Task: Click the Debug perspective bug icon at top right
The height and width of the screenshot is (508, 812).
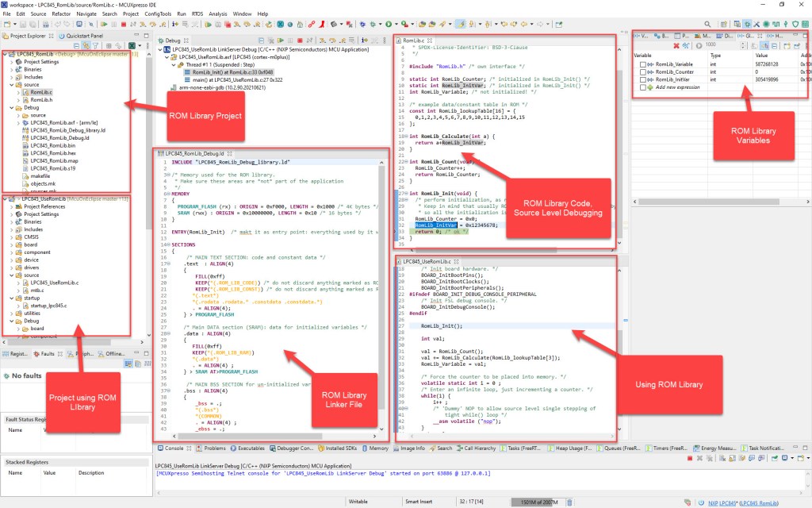Action: (x=748, y=25)
